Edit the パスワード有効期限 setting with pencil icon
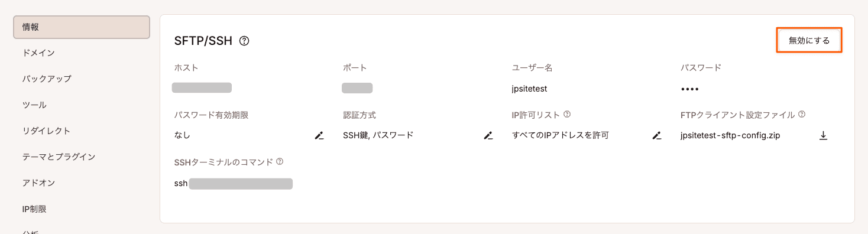Screen dimensions: 868x234 pos(319,135)
